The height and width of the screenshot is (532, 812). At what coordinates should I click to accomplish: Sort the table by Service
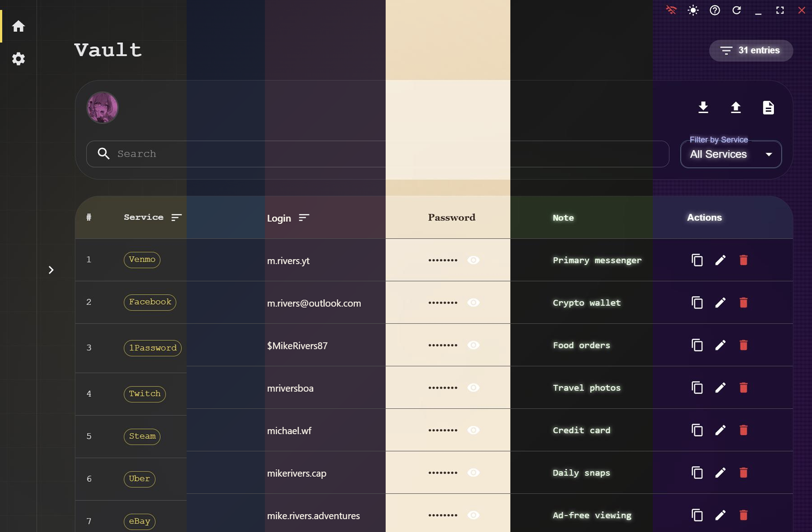tap(176, 217)
